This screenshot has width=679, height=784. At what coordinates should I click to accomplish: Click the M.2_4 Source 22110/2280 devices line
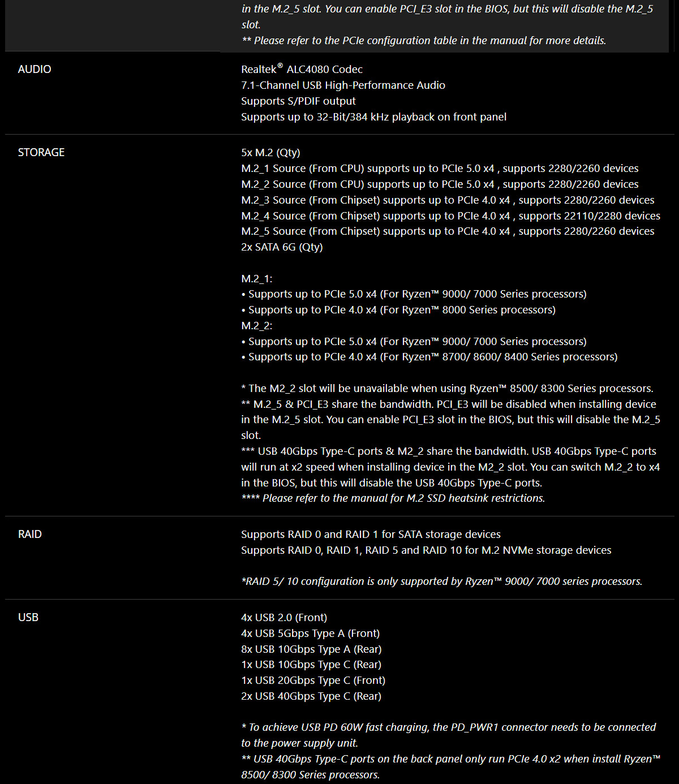point(450,216)
